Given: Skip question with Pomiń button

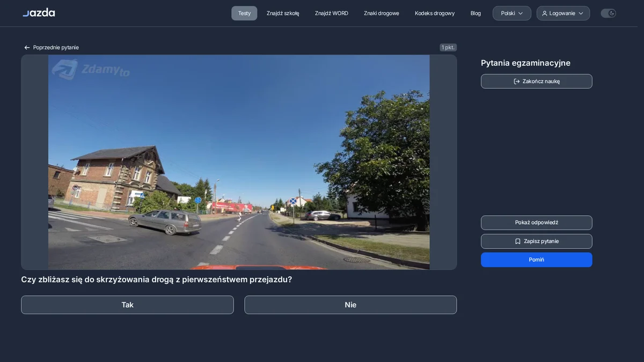Looking at the screenshot, I should point(537,260).
